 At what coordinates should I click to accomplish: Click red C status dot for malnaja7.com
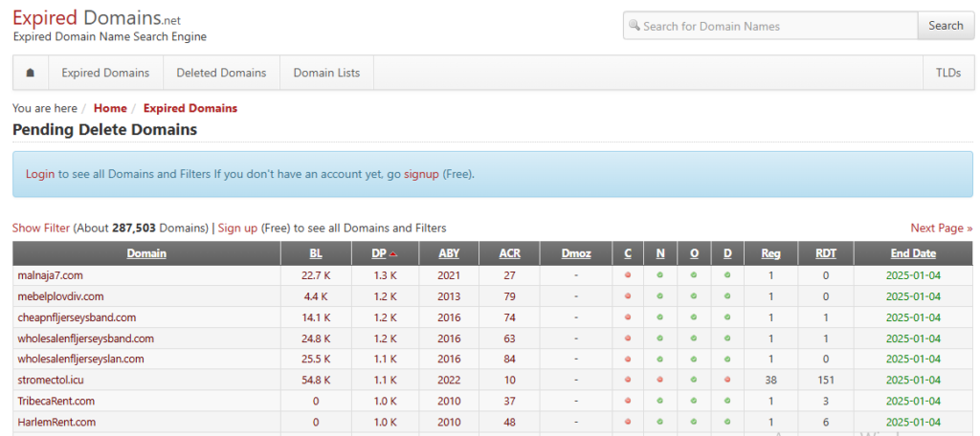point(628,275)
